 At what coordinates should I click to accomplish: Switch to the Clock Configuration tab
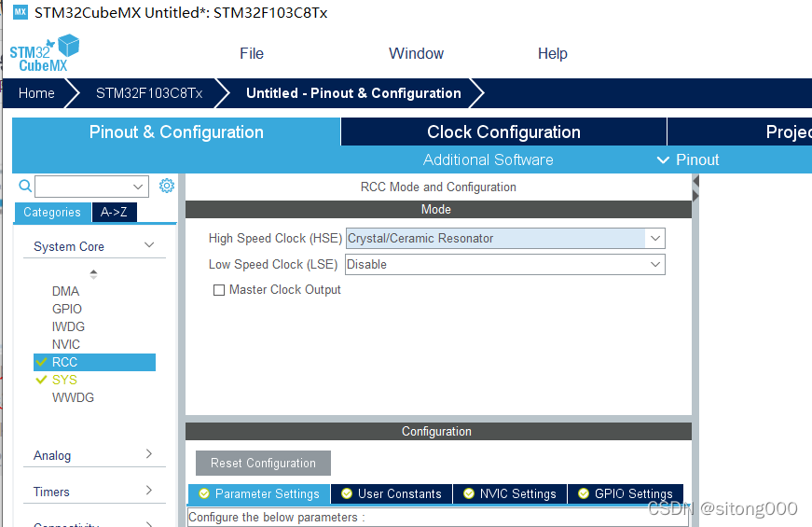503,132
